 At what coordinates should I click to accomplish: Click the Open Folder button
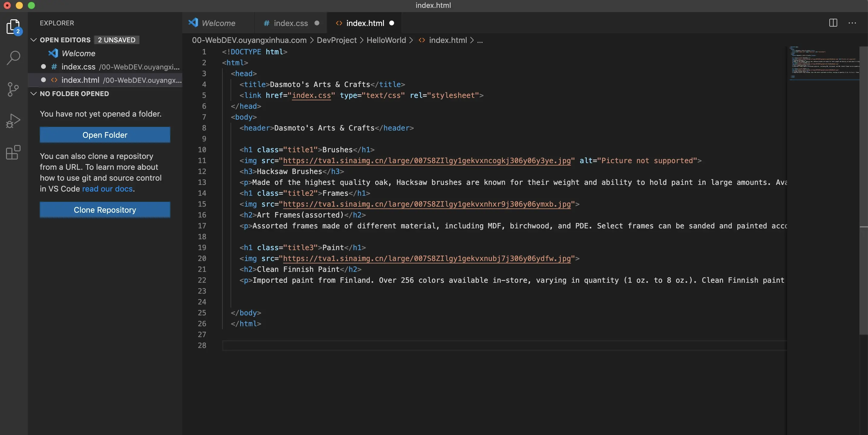tap(105, 135)
